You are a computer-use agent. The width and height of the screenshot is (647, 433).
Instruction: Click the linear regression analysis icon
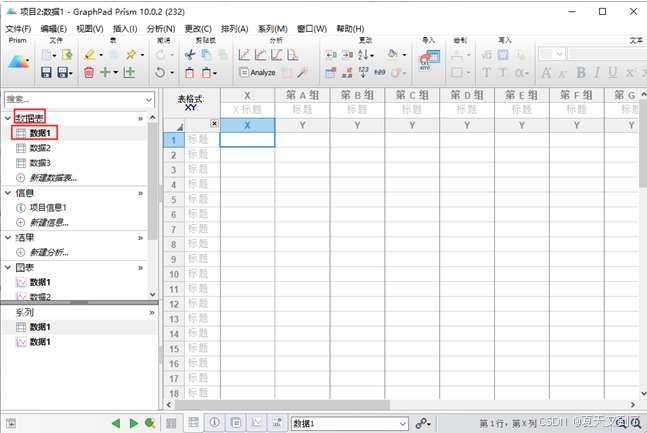pos(244,54)
